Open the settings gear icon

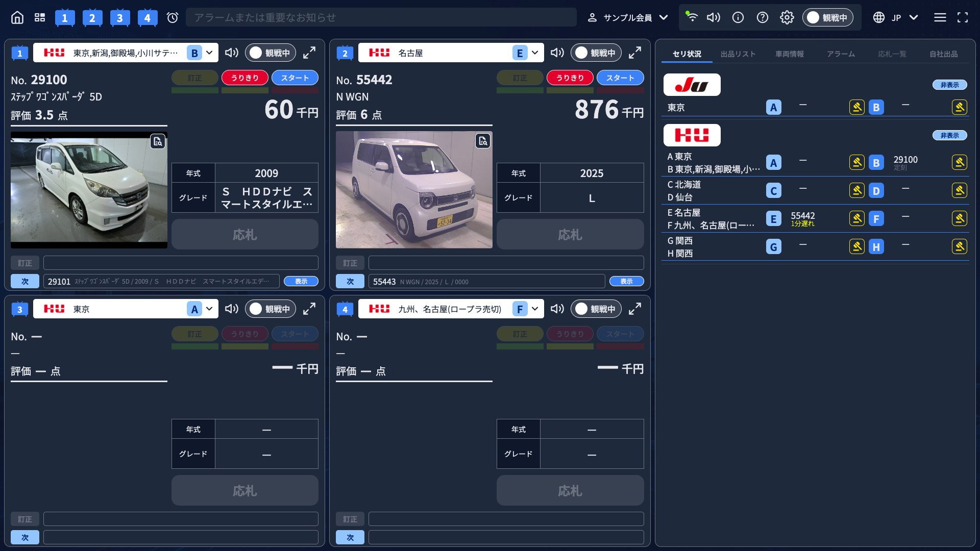(x=787, y=17)
